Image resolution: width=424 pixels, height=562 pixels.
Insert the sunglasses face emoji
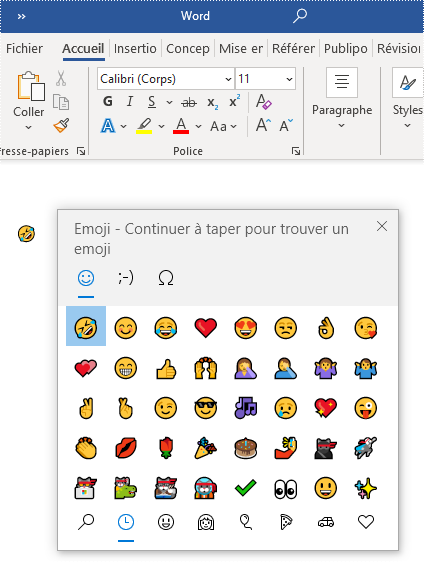click(206, 408)
